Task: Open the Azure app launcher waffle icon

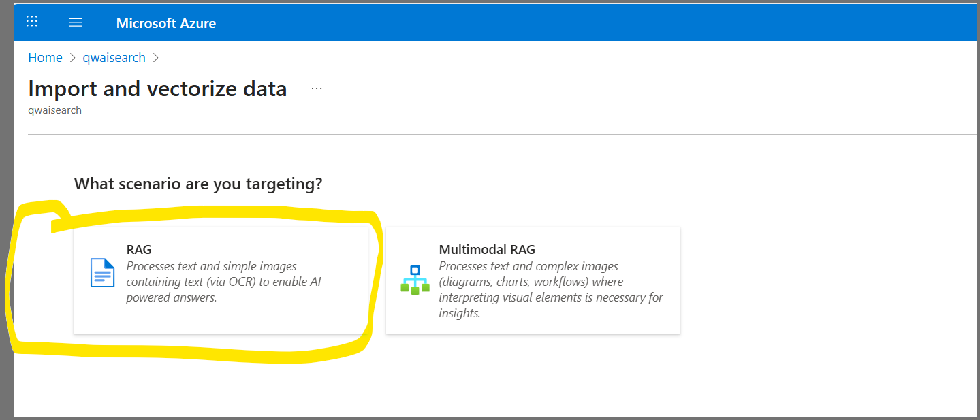Action: click(x=32, y=22)
